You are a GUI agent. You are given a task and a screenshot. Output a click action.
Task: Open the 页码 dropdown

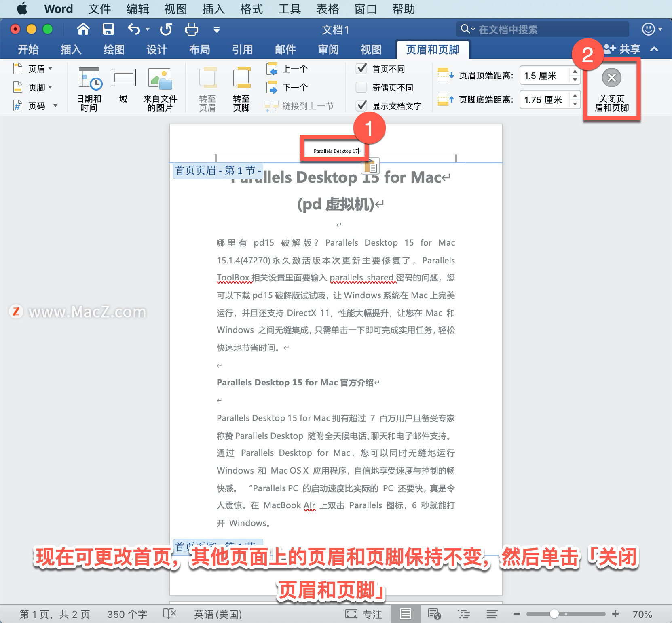(x=35, y=106)
